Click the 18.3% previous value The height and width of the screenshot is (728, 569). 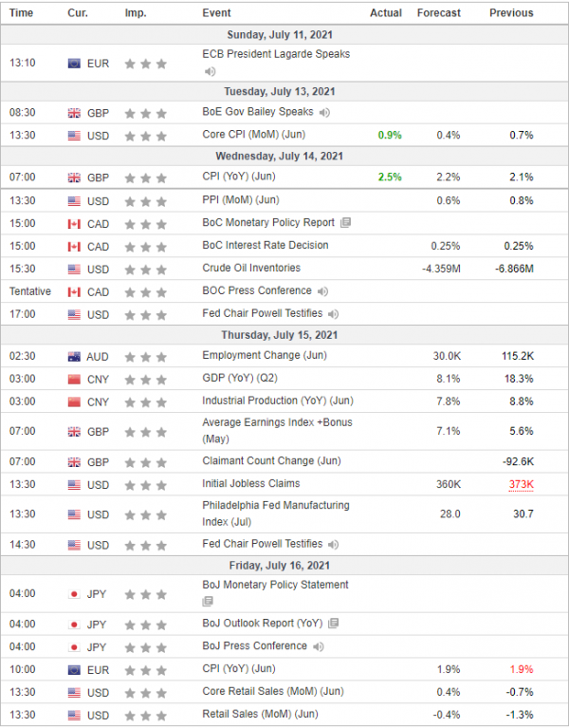tap(519, 379)
